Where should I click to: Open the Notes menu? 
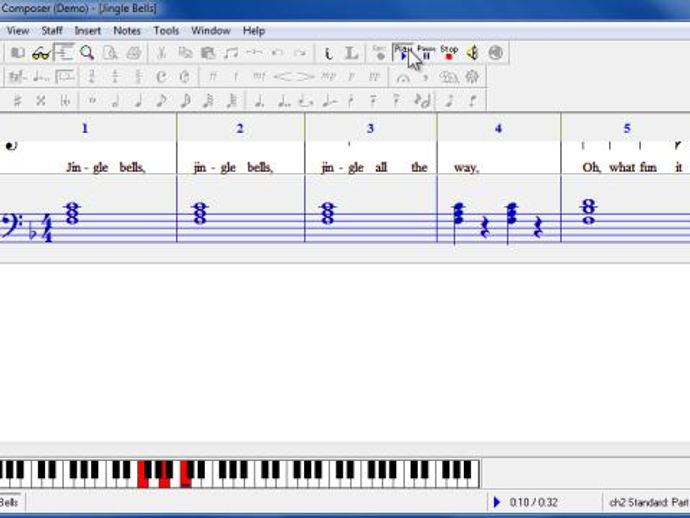[x=127, y=31]
